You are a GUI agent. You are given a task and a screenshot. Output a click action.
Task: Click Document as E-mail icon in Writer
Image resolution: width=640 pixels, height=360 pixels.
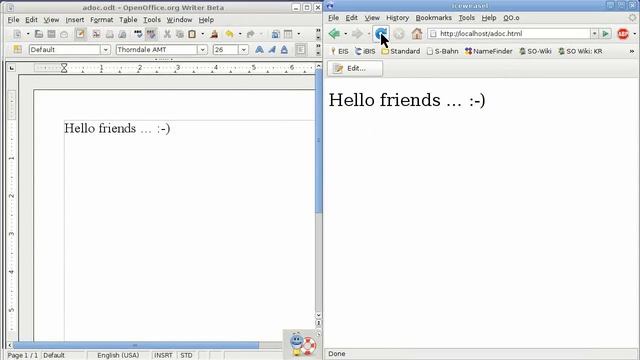[64, 34]
